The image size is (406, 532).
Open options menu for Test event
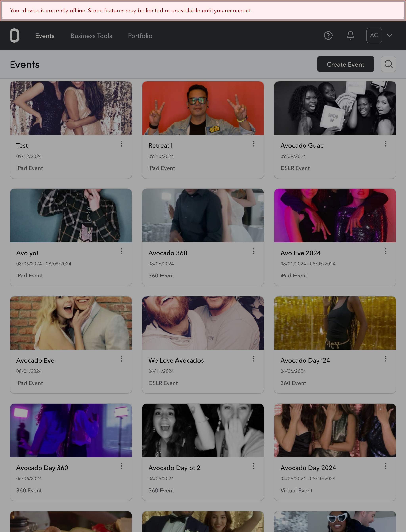coord(122,144)
